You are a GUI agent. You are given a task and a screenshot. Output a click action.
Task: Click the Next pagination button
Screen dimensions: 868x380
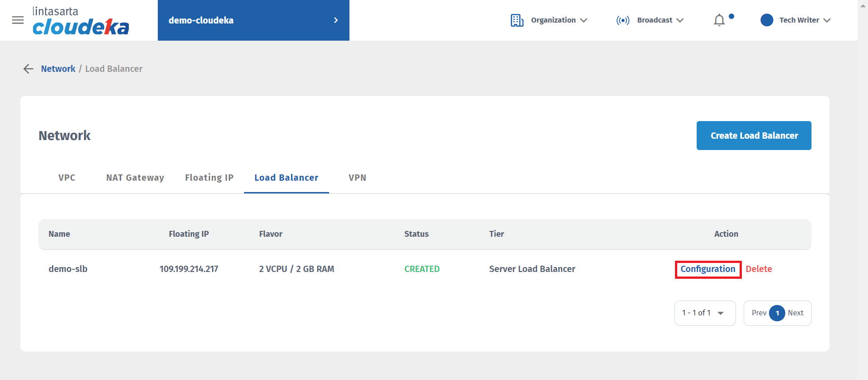coord(795,313)
